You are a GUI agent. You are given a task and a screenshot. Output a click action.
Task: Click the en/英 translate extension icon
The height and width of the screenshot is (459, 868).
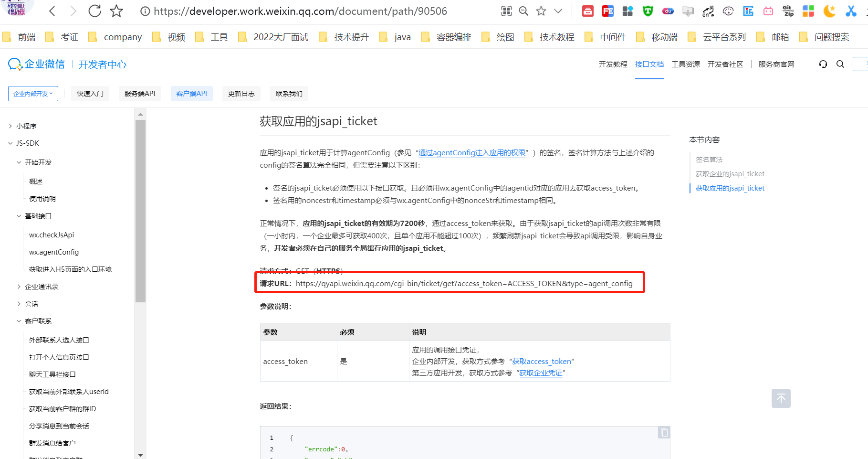click(x=708, y=11)
